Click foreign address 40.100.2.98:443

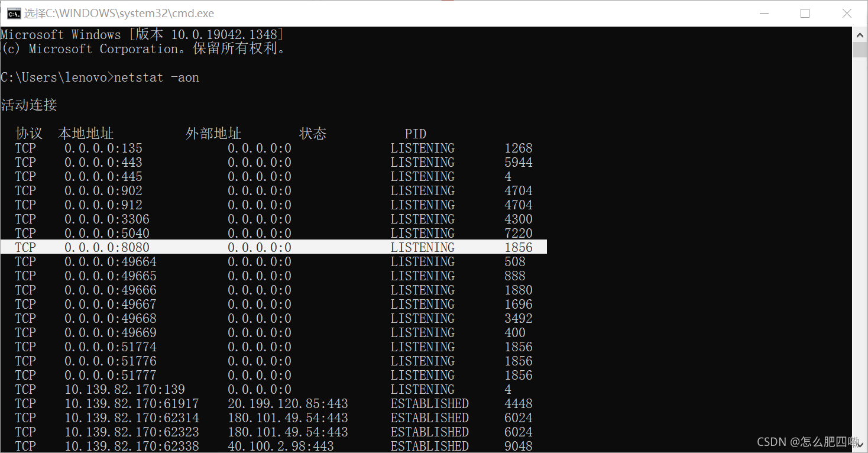tap(281, 446)
